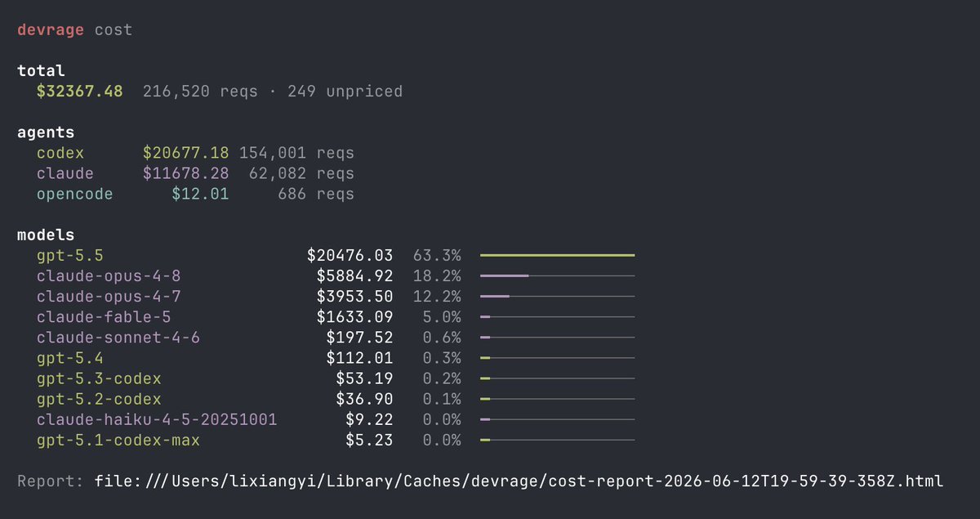Click '154,001 reqs' for codex
Screen dimensions: 980x519
296,153
